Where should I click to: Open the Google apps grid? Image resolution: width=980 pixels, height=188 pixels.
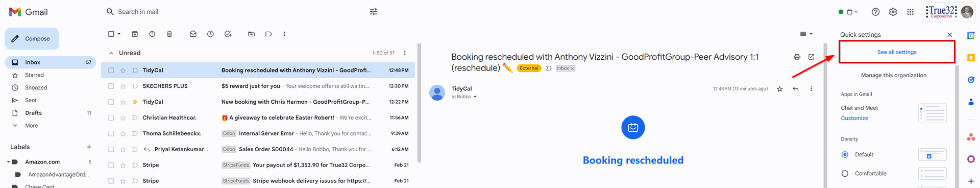tap(910, 12)
